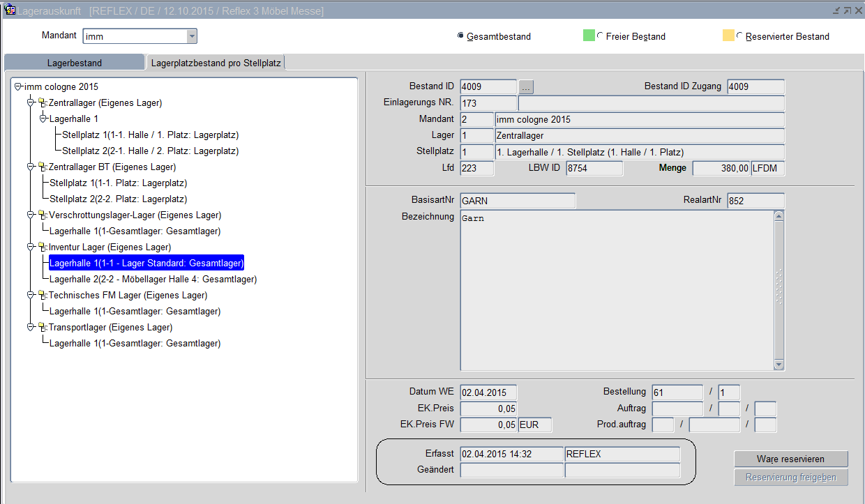Click the Transportlager warehouse icon
The height and width of the screenshot is (504, 865).
coord(42,328)
